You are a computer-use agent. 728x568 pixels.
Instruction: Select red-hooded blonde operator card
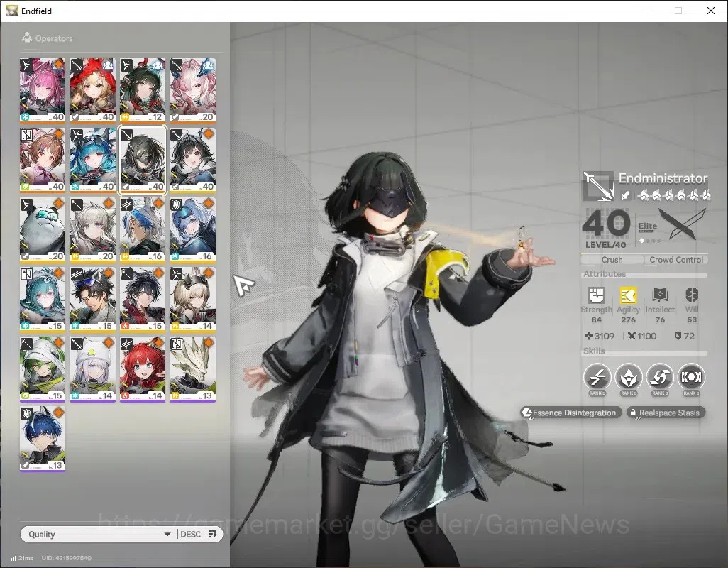click(x=93, y=91)
